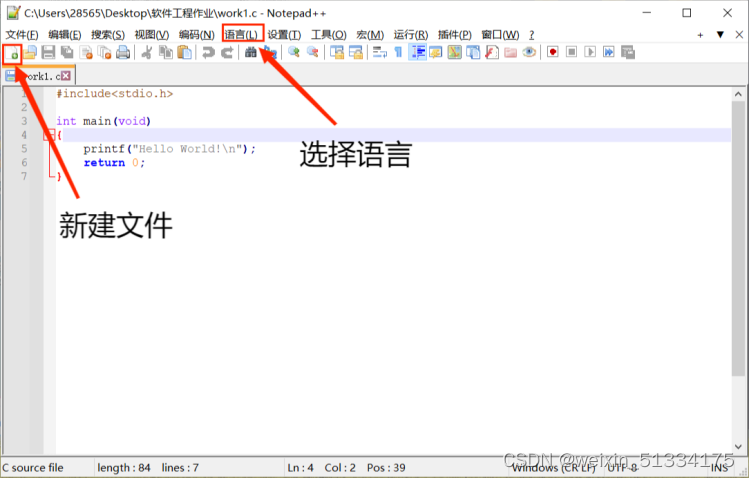Viewport: 750px width, 479px height.
Task: Click the return 0; code line
Action: click(114, 163)
